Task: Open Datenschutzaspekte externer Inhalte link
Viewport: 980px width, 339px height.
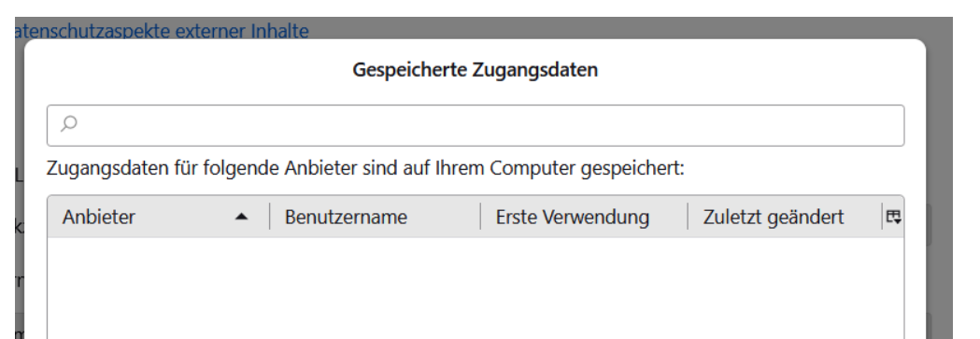Action: tap(162, 31)
